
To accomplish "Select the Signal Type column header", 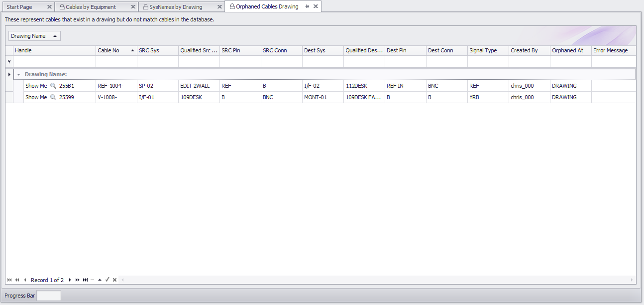I will point(487,50).
